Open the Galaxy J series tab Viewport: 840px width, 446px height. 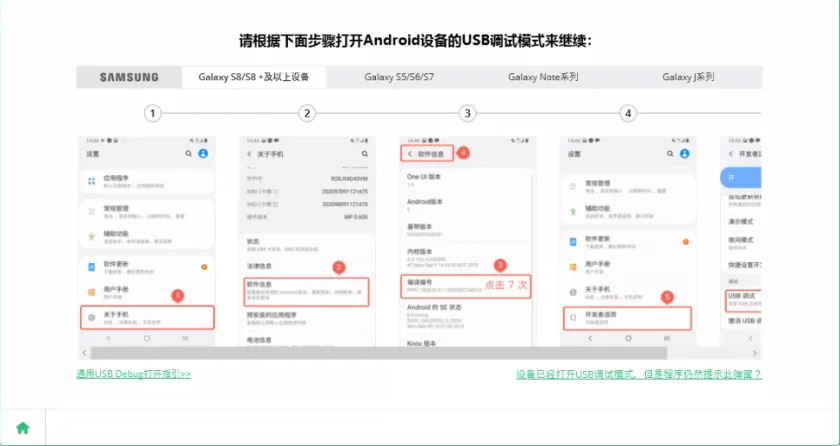[x=688, y=77]
